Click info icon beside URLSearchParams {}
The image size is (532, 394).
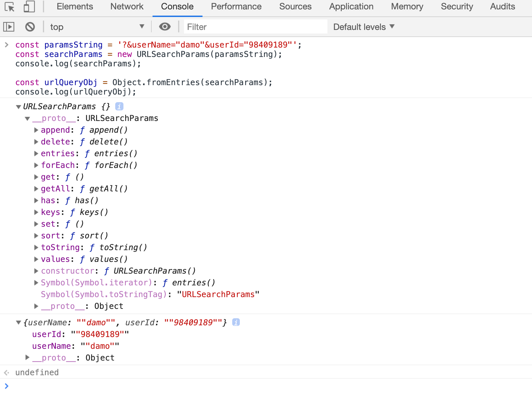coord(119,106)
